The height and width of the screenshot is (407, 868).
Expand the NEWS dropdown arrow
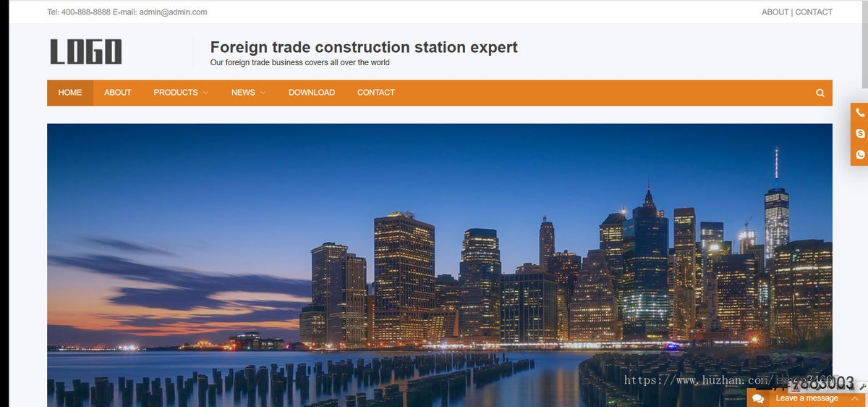pos(263,93)
